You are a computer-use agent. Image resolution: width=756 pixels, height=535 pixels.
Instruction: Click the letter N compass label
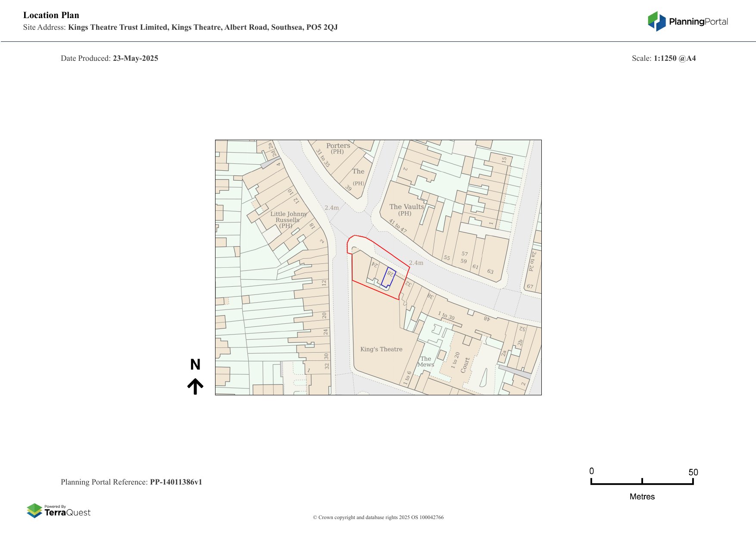(x=195, y=365)
